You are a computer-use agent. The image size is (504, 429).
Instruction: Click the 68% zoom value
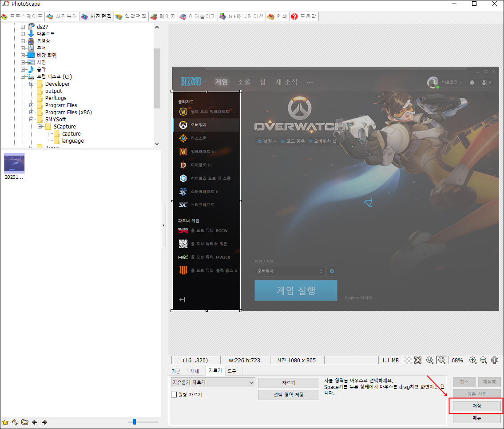click(x=457, y=360)
